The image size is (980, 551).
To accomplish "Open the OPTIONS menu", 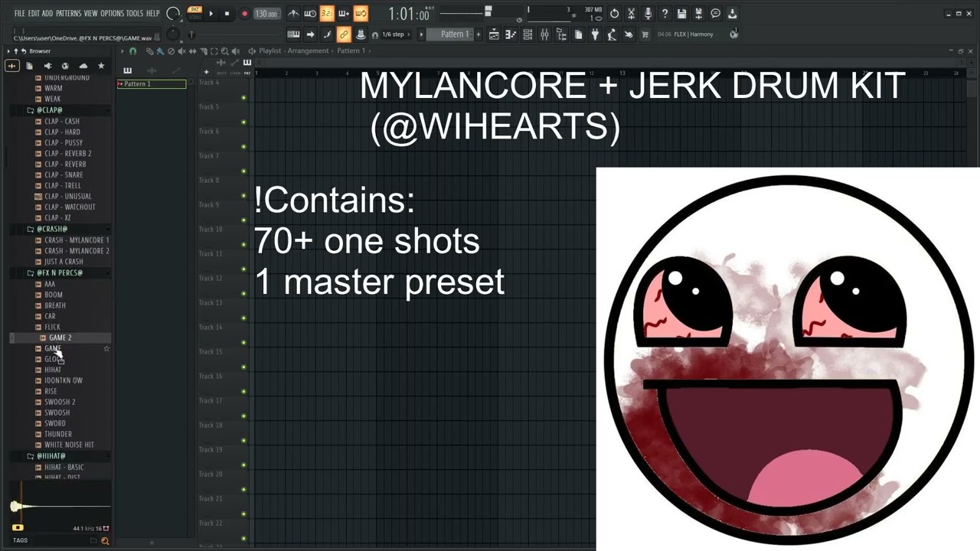I will (x=112, y=13).
